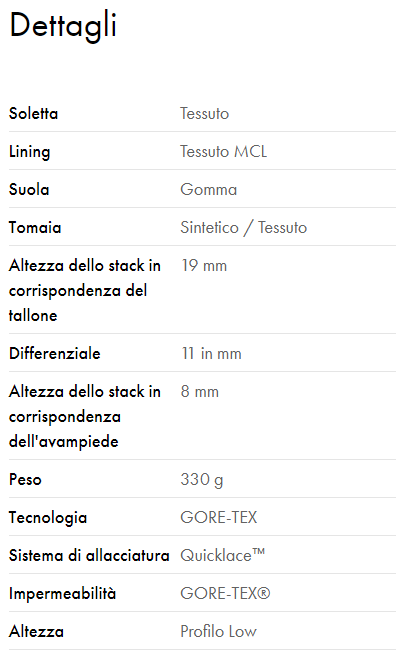Click the 11 in mm value
The image size is (396, 664).
point(211,353)
